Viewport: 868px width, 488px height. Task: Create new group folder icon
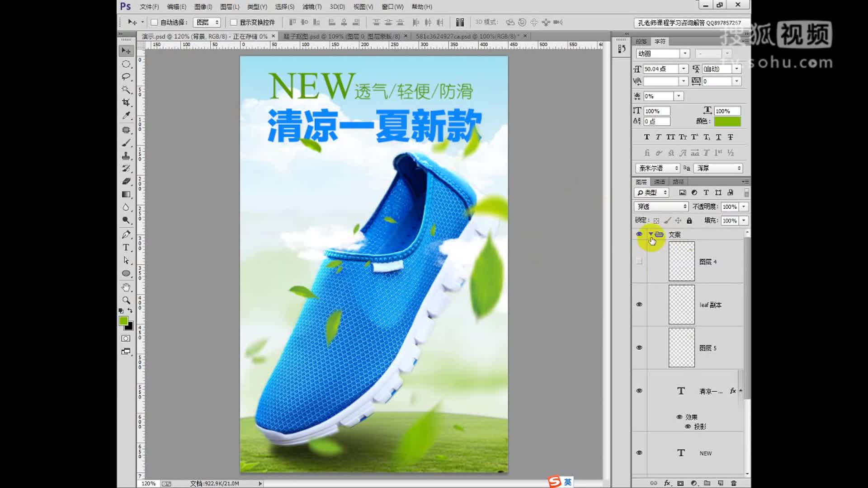pos(707,483)
